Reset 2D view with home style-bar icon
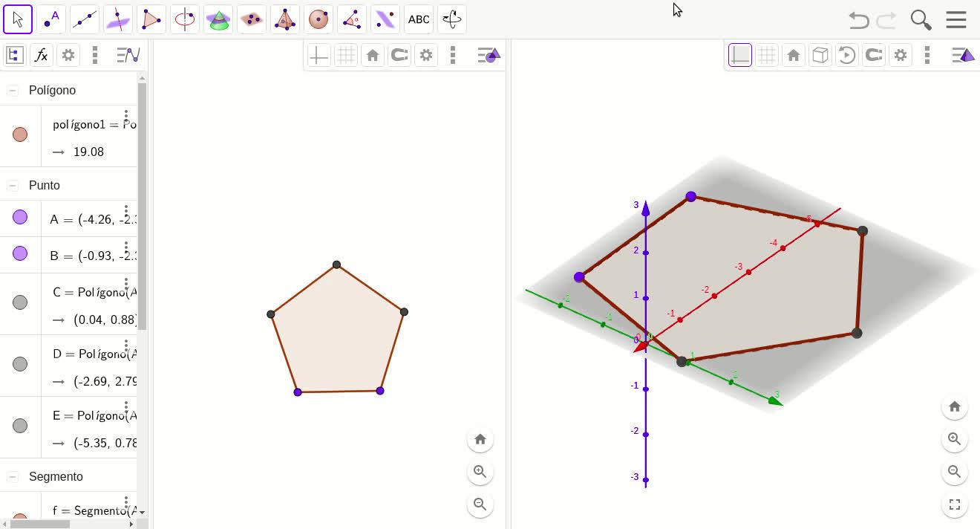Image resolution: width=980 pixels, height=529 pixels. (x=373, y=55)
